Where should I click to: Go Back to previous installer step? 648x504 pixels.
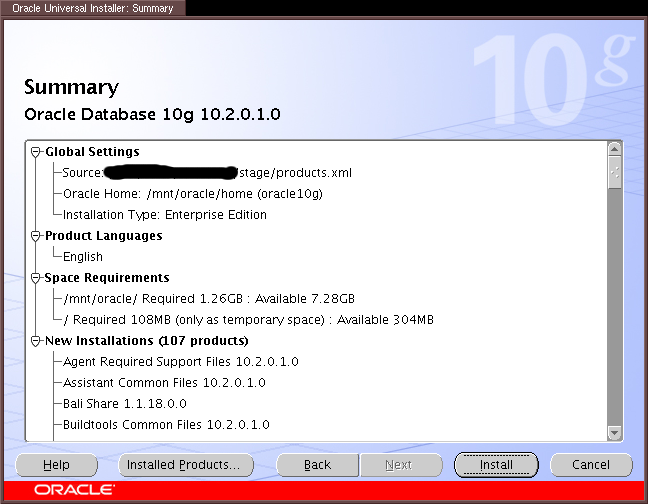[x=317, y=465]
